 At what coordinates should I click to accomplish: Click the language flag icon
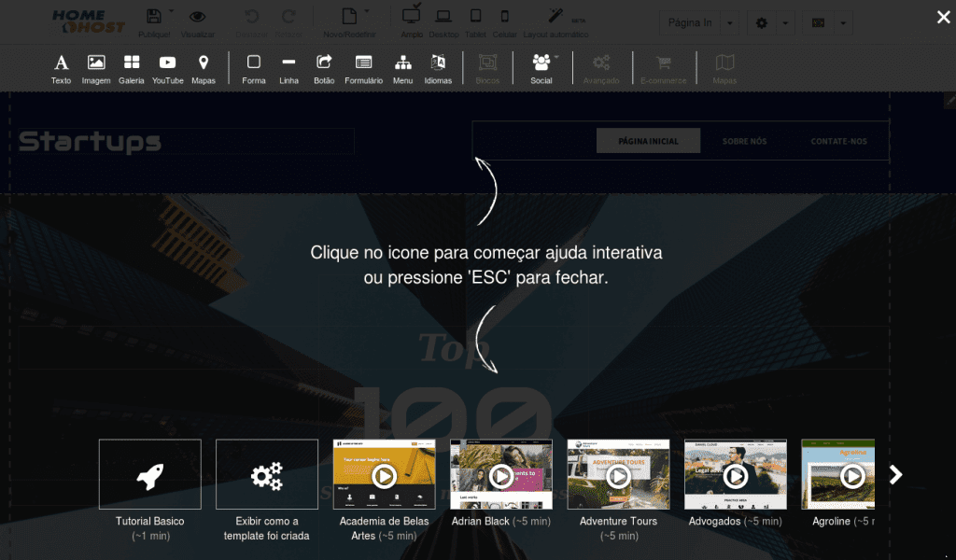pyautogui.click(x=818, y=23)
